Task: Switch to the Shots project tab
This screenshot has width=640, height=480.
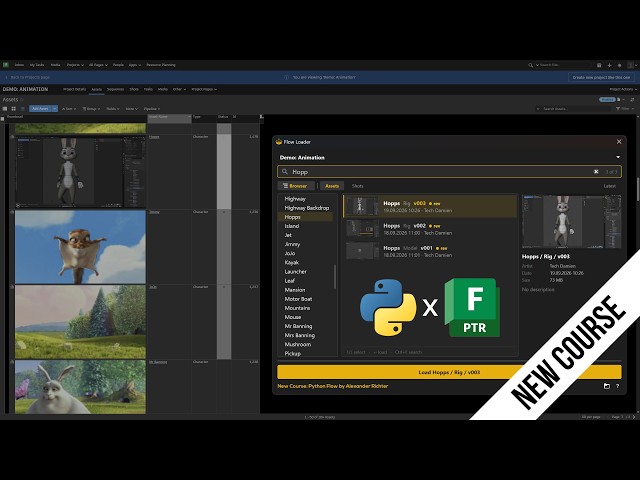Action: (x=134, y=89)
